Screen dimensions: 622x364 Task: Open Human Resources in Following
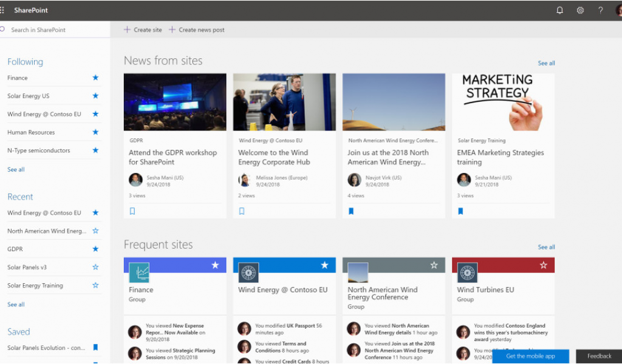[x=31, y=132]
